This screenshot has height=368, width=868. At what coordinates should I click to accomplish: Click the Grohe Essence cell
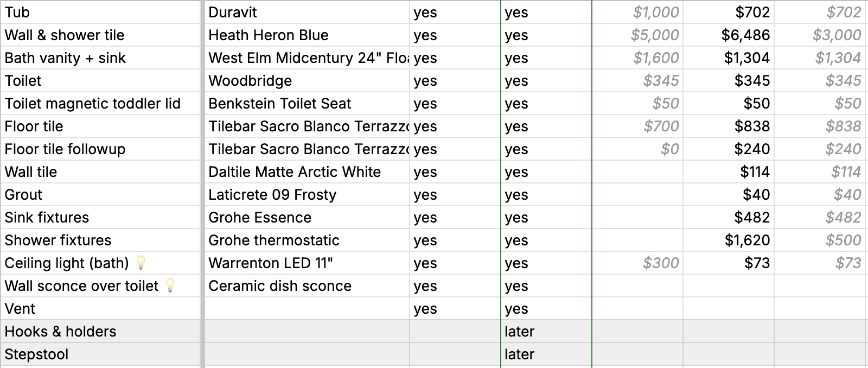click(307, 217)
